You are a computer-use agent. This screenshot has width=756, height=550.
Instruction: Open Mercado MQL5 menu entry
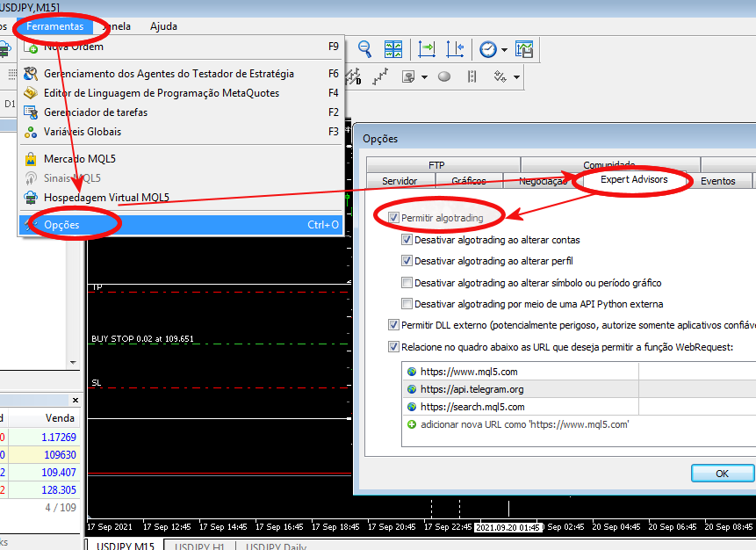point(181,159)
